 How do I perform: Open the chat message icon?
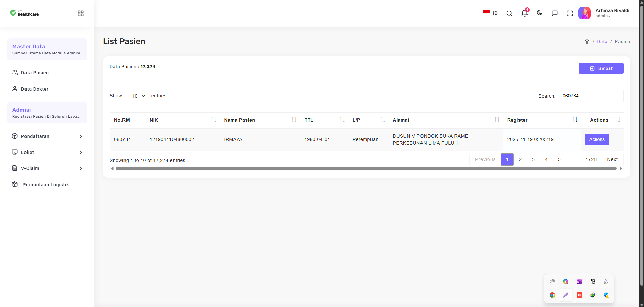(554, 13)
